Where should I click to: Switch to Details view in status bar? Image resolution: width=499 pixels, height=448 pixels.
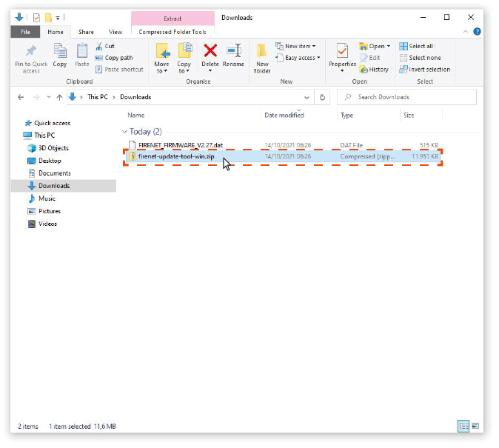click(x=463, y=426)
